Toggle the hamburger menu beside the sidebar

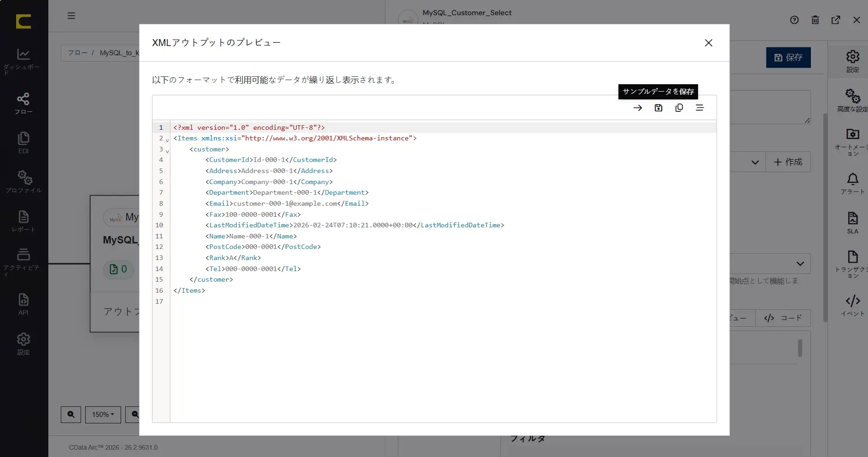(71, 16)
